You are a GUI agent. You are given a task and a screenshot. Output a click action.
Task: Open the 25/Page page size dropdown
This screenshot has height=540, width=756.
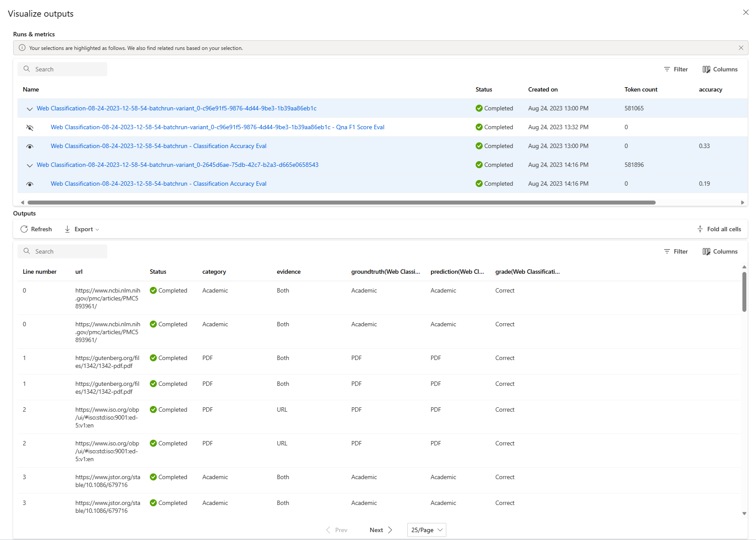click(426, 530)
